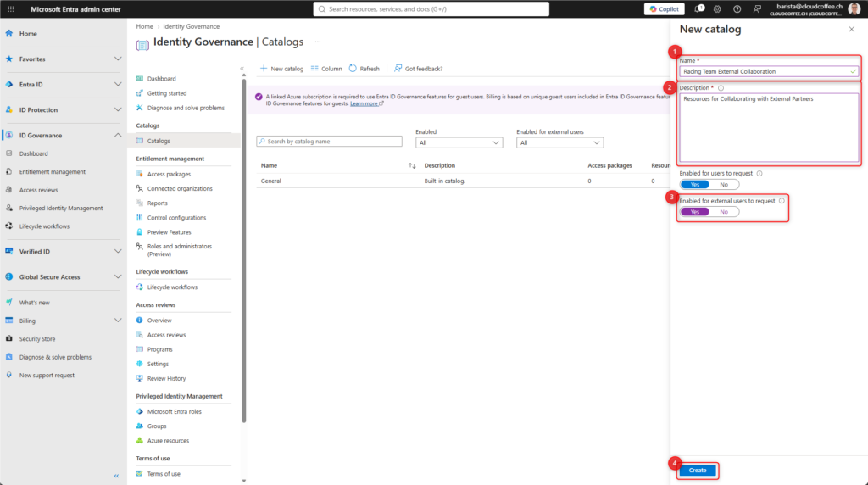Open Connected organizations
Viewport: 868px width, 485px height.
pyautogui.click(x=180, y=189)
